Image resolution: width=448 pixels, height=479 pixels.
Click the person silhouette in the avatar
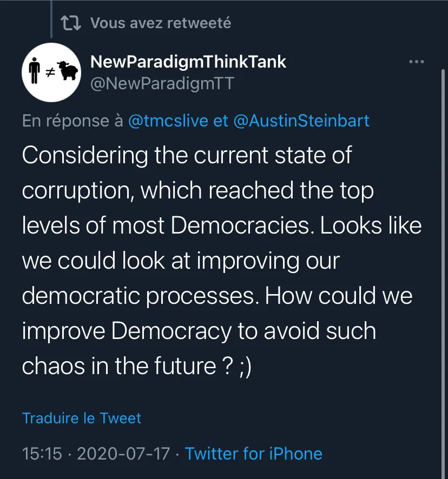(34, 71)
